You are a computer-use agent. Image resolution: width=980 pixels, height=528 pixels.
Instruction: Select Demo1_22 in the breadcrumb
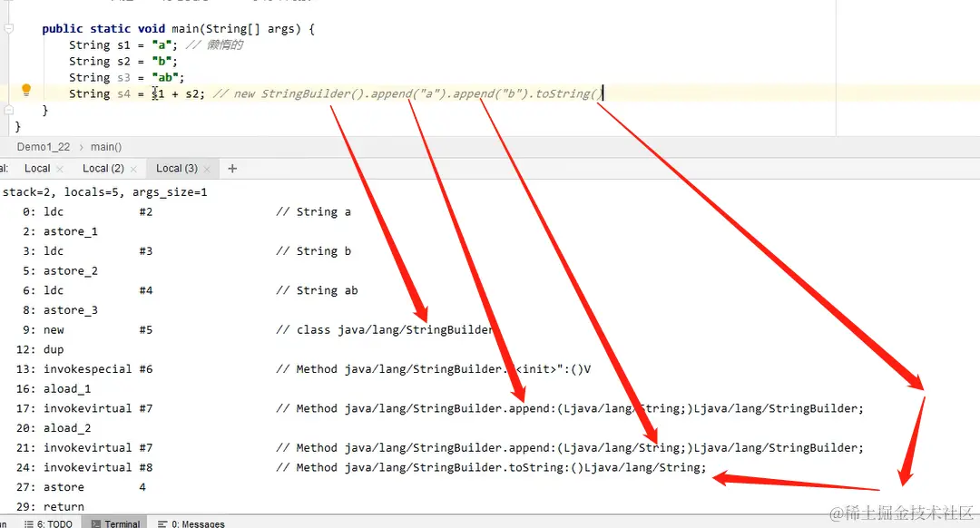[x=44, y=147]
